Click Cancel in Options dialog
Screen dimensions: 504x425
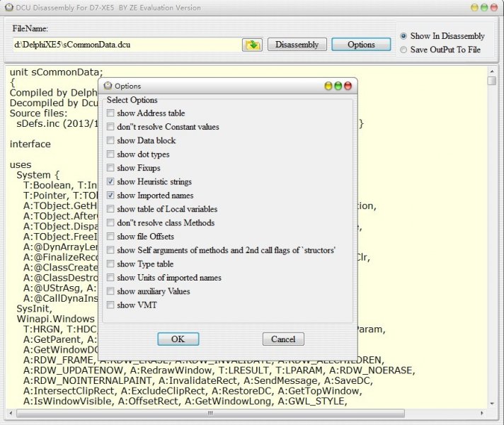283,339
